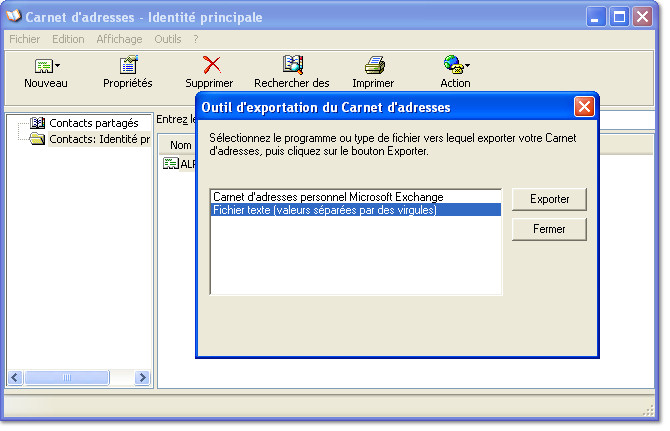
Task: Click the contact card icon in list
Action: pyautogui.click(x=170, y=164)
